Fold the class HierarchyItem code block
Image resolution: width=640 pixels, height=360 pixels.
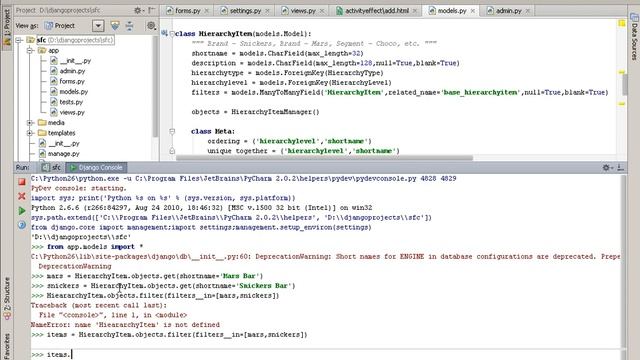tap(172, 33)
